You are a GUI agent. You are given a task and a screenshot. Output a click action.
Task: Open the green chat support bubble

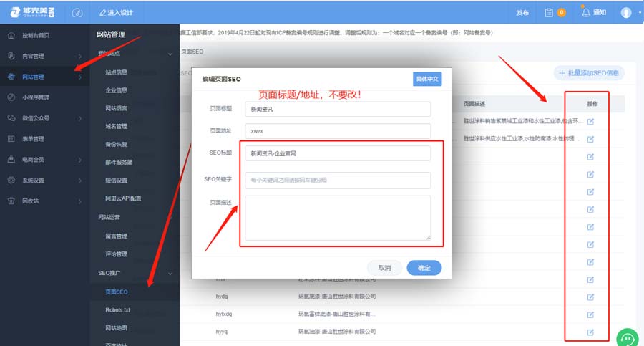(x=628, y=337)
